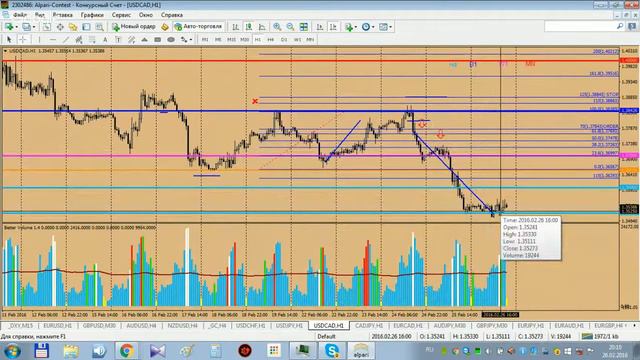
Task: Activate the crosshair cursor mode
Action: [x=22, y=40]
